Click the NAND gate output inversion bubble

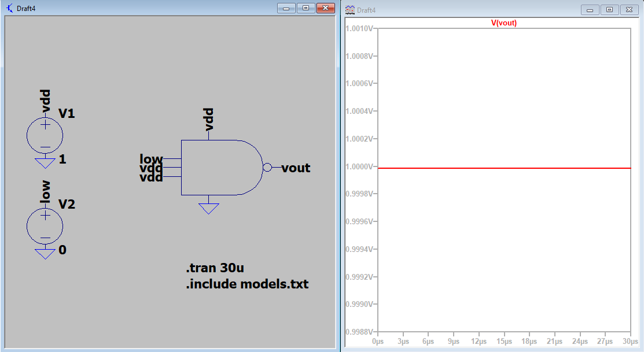pos(267,168)
